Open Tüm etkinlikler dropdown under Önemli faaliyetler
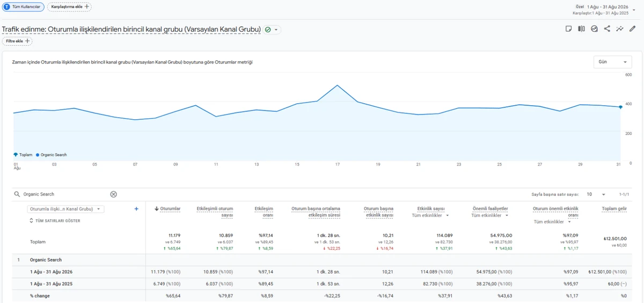 tap(489, 215)
